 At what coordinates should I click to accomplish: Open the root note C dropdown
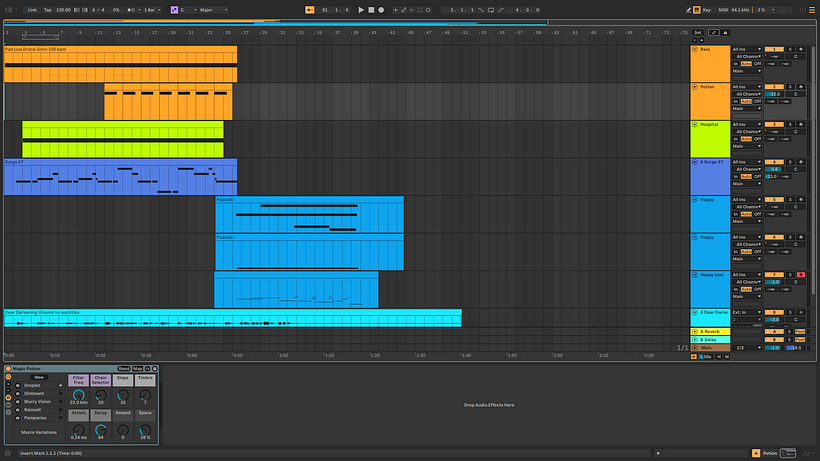(188, 10)
